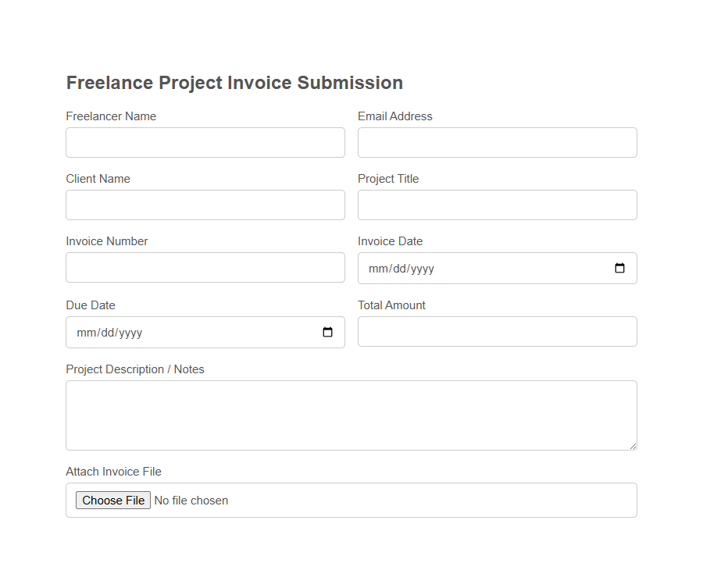Click the Freelance Project Invoice Submission heading

pyautogui.click(x=234, y=82)
